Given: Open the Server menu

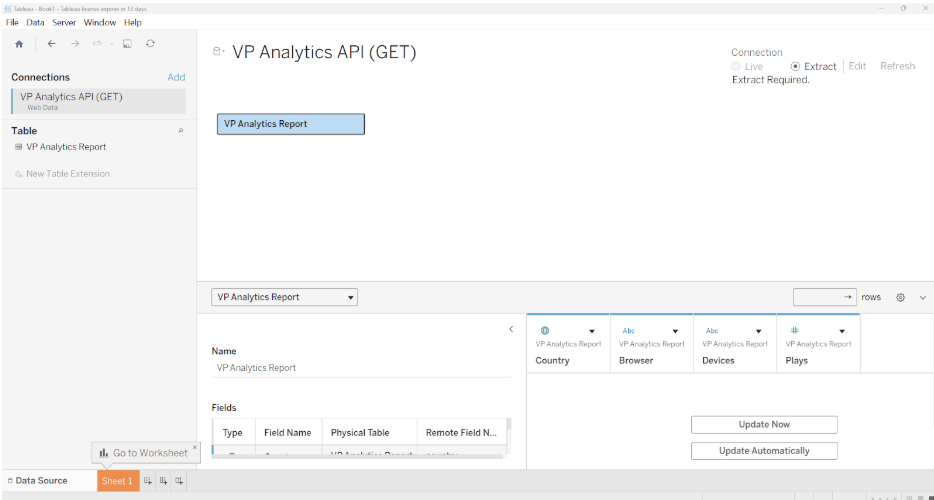Looking at the screenshot, I should (x=64, y=22).
